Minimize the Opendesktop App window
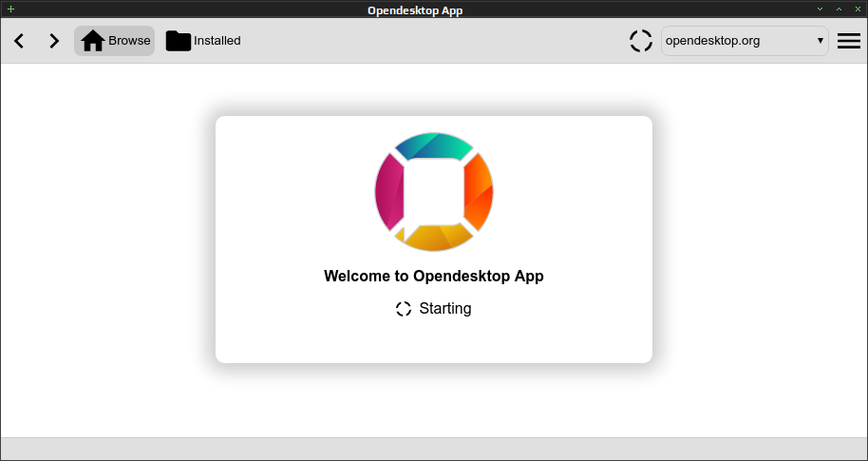The image size is (868, 461). click(821, 10)
